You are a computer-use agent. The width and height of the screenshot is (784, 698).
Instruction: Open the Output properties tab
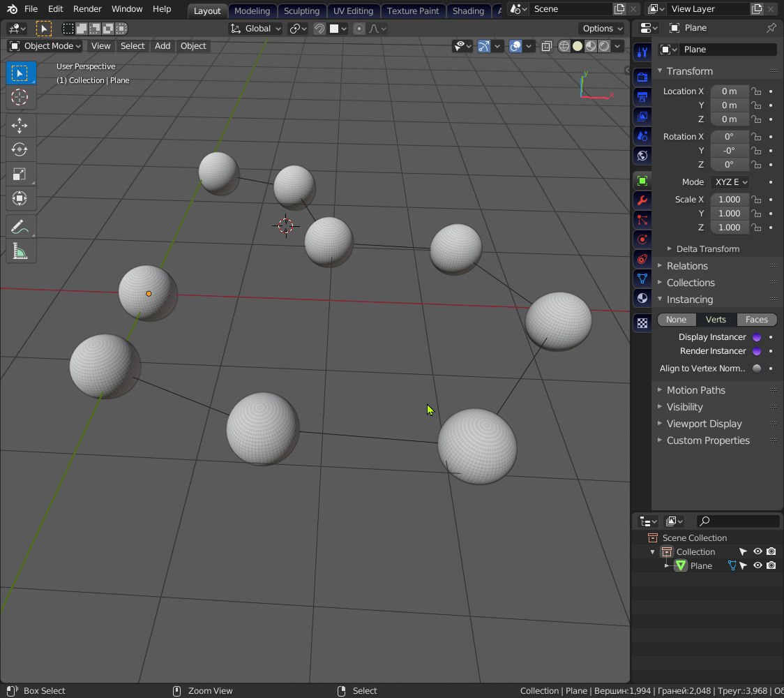pos(642,96)
